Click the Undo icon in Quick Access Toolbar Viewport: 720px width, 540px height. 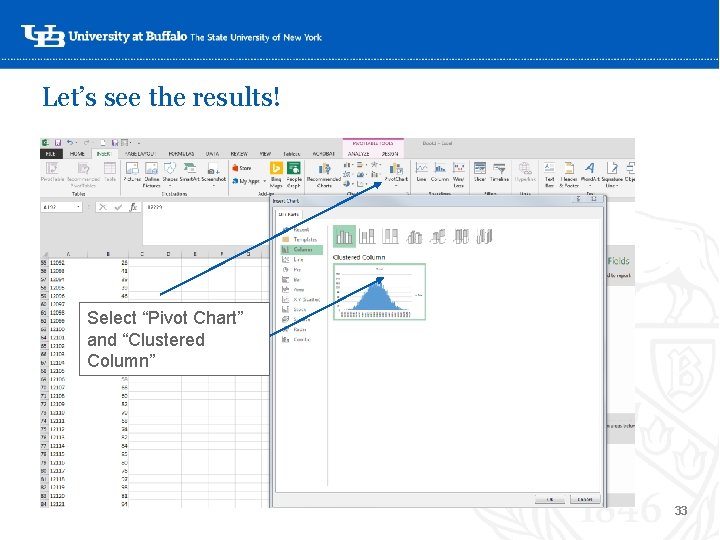70,143
